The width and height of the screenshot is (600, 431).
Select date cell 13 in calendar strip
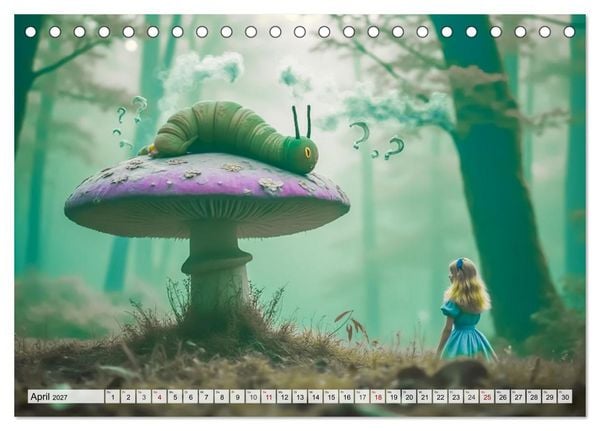pos(300,397)
